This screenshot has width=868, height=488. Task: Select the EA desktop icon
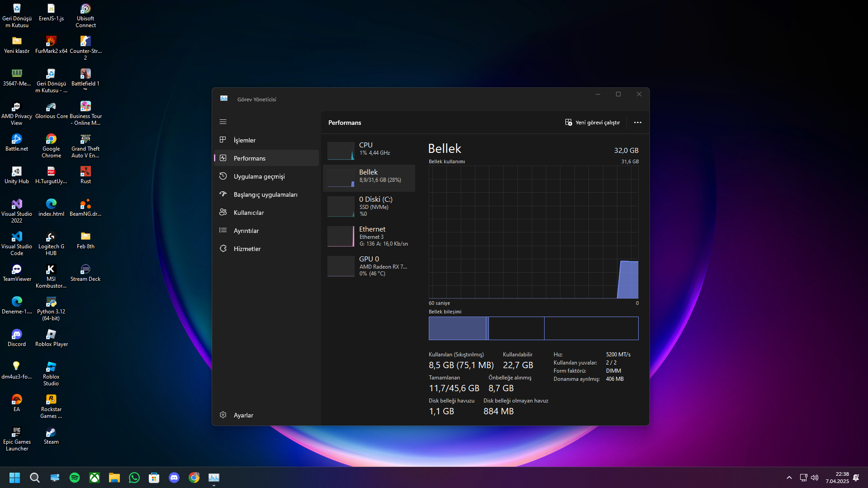17,403
